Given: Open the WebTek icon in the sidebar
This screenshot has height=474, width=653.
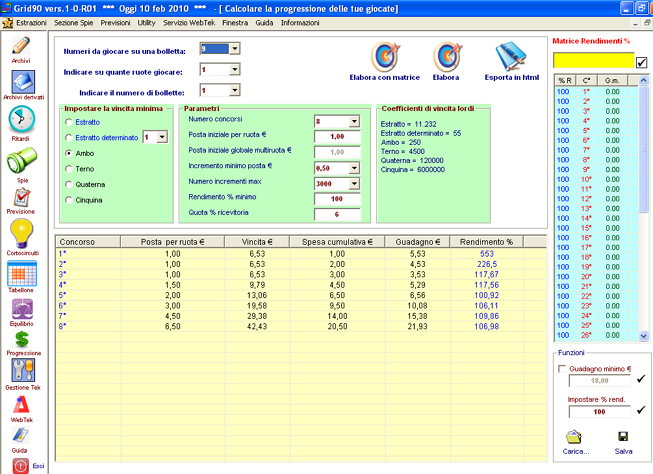Looking at the screenshot, I should (21, 405).
